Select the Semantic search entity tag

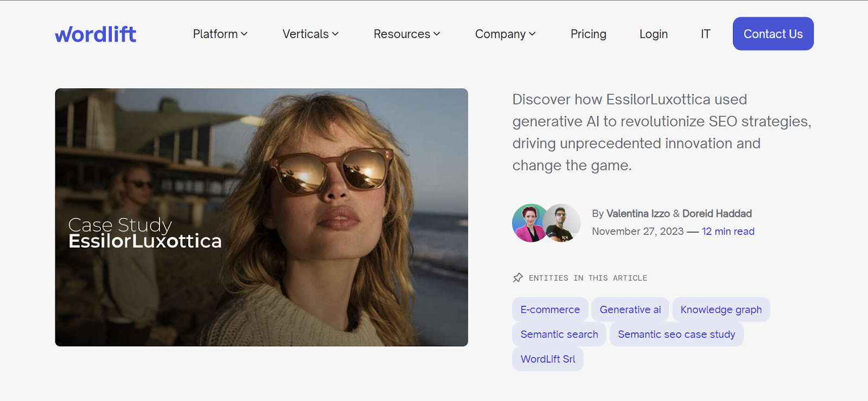[559, 334]
